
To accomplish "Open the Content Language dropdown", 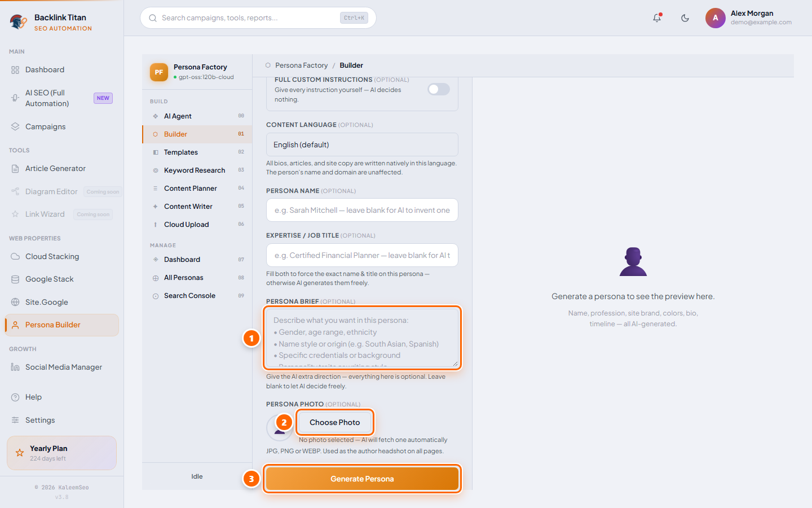I will click(362, 144).
